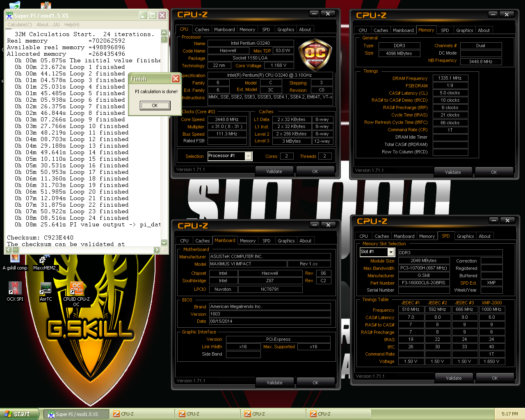This screenshot has width=525, height=420.
Task: Open the 'A gskill comp' desktop icon
Action: pos(15,262)
